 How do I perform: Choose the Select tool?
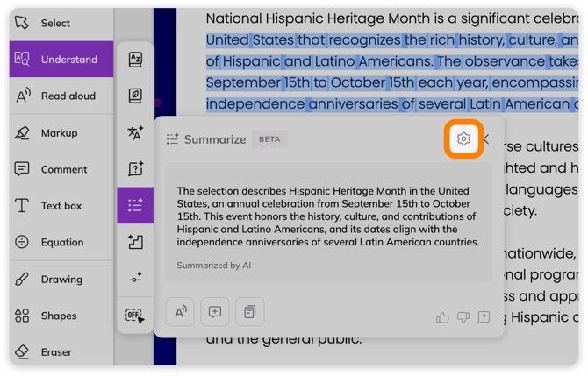pos(61,23)
